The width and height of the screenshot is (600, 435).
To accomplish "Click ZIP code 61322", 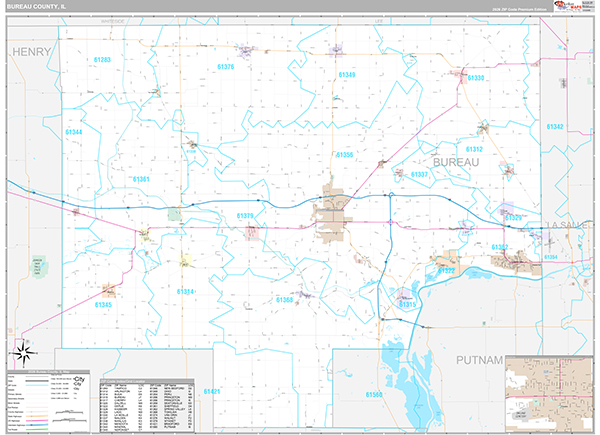I will click(447, 271).
